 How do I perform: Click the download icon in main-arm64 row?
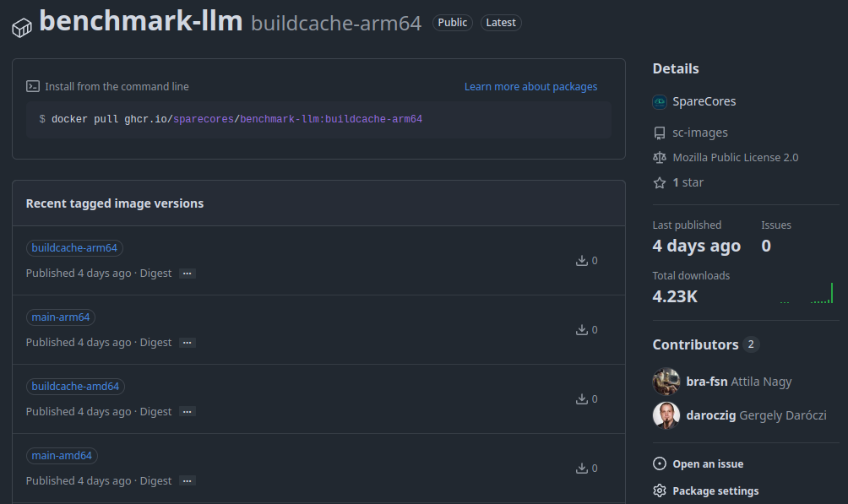point(582,330)
